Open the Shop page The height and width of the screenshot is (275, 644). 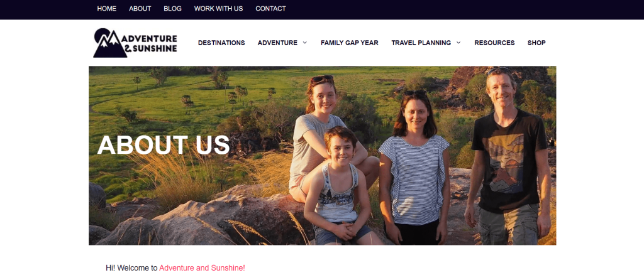point(536,43)
